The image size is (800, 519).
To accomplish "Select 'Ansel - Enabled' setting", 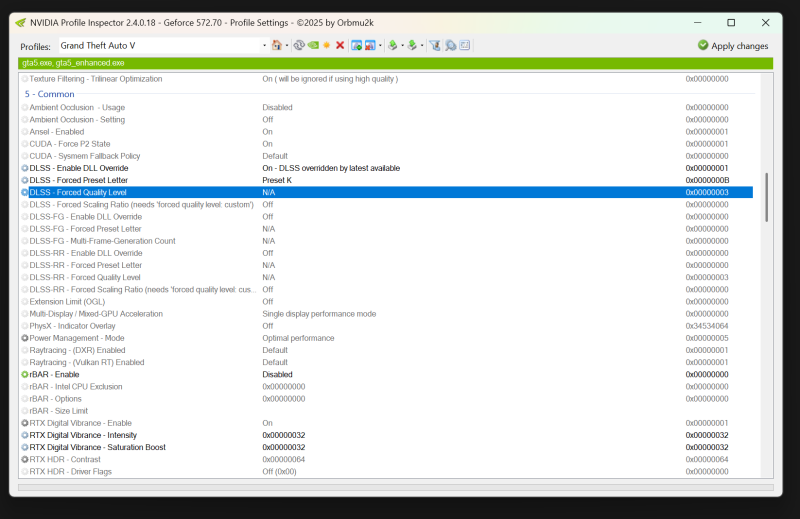I will 387,132.
